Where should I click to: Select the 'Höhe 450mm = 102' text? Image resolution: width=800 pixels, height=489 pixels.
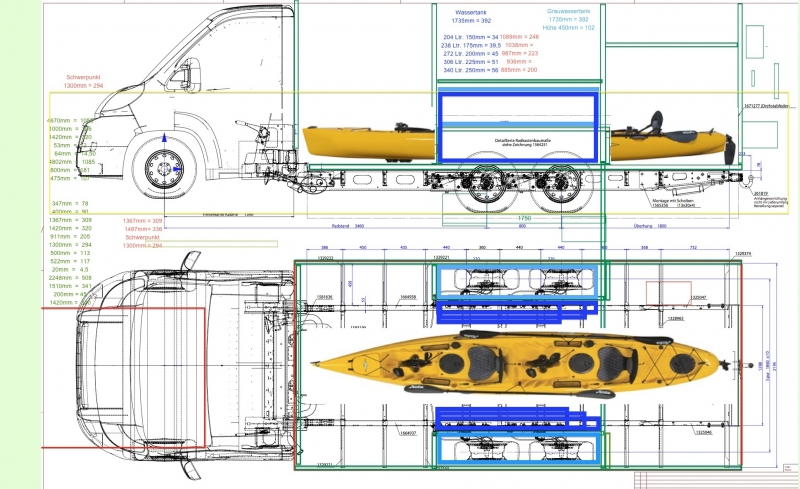tap(568, 28)
